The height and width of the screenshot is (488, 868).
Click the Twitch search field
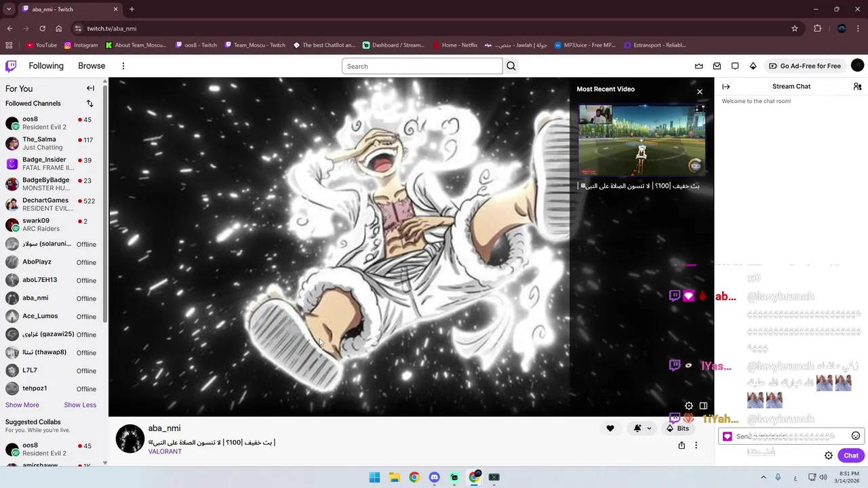pos(422,66)
